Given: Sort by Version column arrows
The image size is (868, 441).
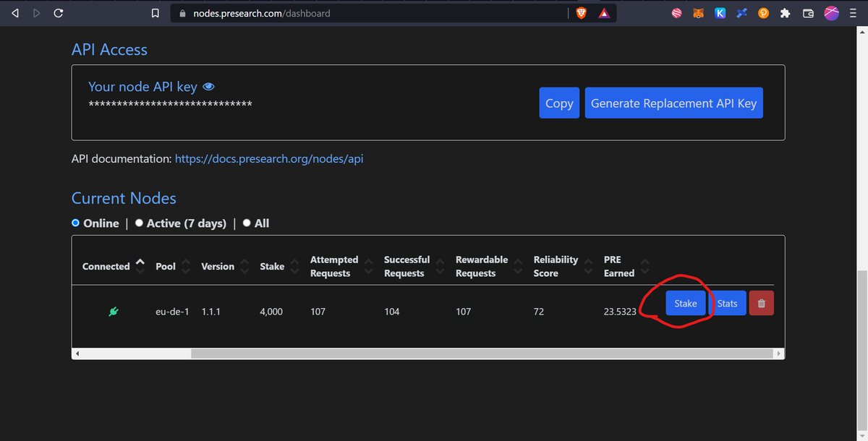Looking at the screenshot, I should (x=245, y=266).
